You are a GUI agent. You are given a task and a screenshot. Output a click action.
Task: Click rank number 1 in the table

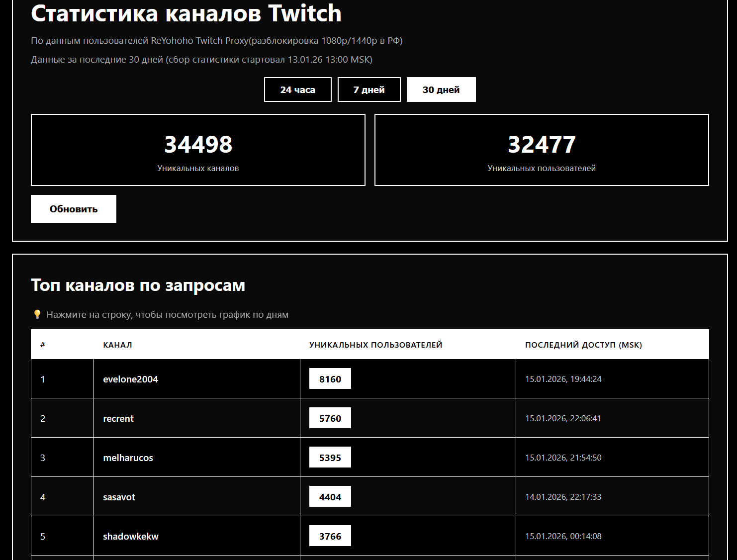coord(43,379)
